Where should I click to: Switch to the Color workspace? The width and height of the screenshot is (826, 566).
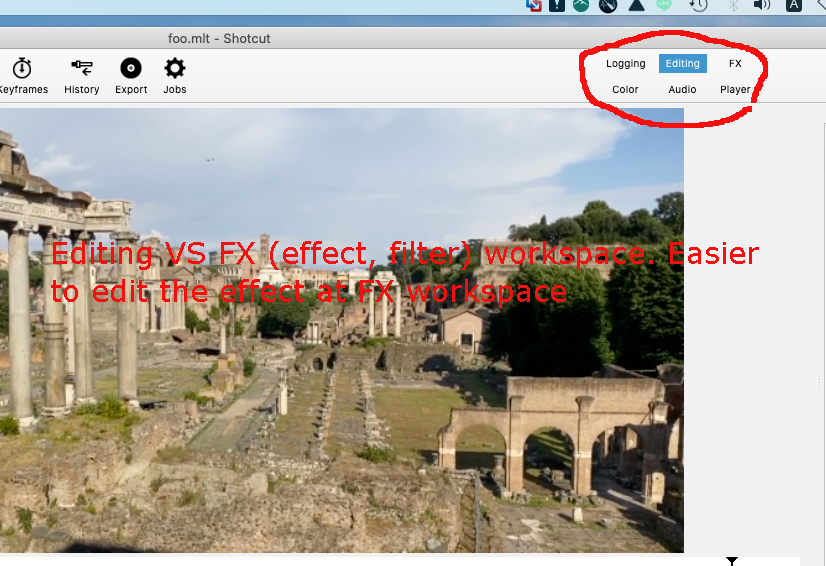(x=625, y=90)
